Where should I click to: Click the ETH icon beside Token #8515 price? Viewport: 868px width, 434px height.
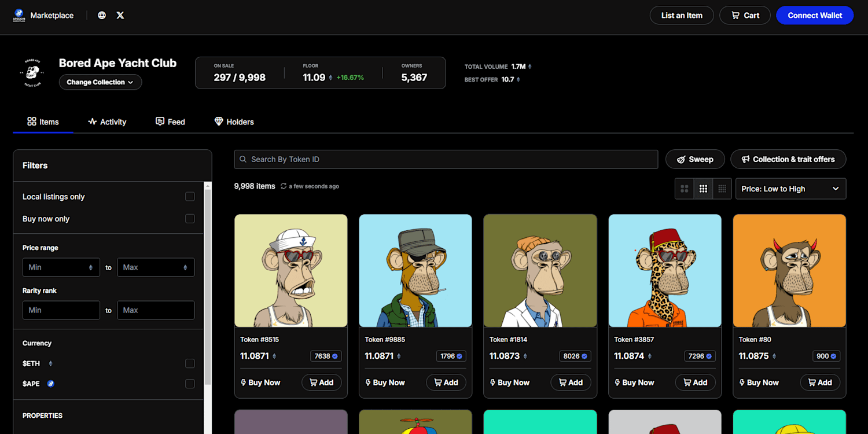(274, 356)
